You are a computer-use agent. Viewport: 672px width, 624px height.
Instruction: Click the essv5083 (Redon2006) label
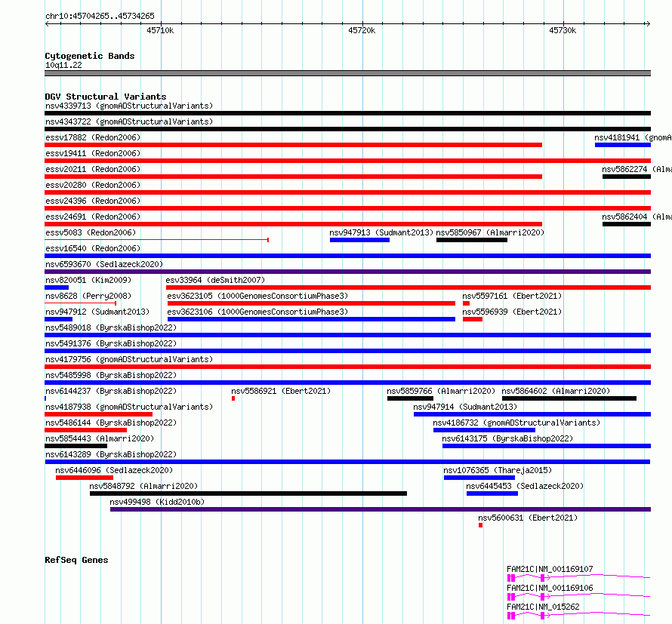click(91, 232)
